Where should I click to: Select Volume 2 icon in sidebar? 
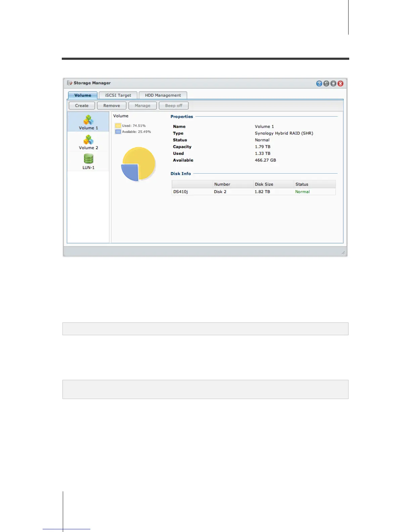point(88,140)
